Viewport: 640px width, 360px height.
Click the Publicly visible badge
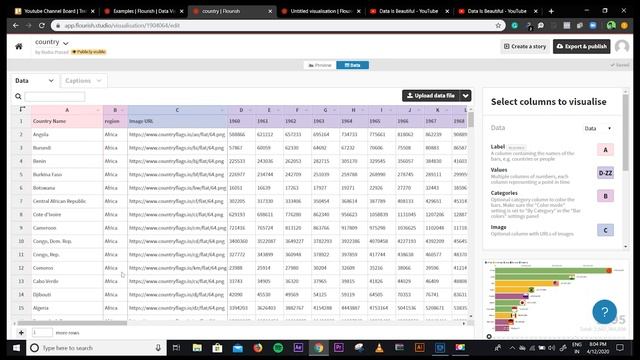click(x=89, y=52)
